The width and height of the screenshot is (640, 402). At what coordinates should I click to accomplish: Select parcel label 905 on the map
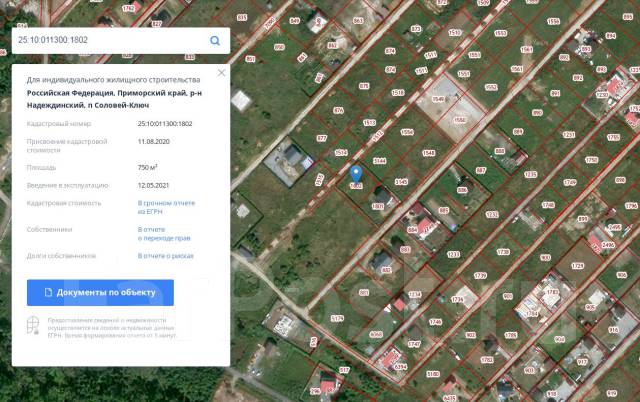(590, 307)
